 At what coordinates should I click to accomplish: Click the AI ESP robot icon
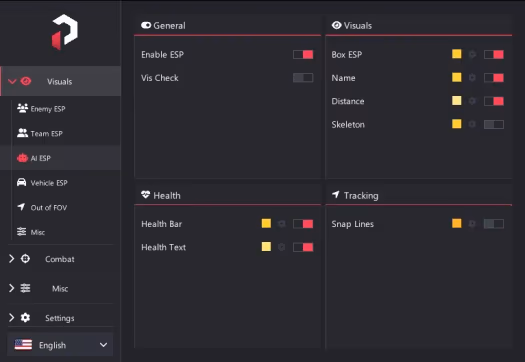[22, 158]
